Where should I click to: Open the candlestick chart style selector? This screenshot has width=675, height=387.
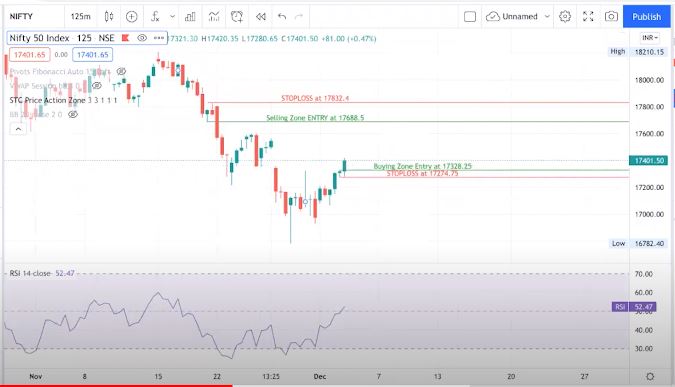[x=109, y=17]
